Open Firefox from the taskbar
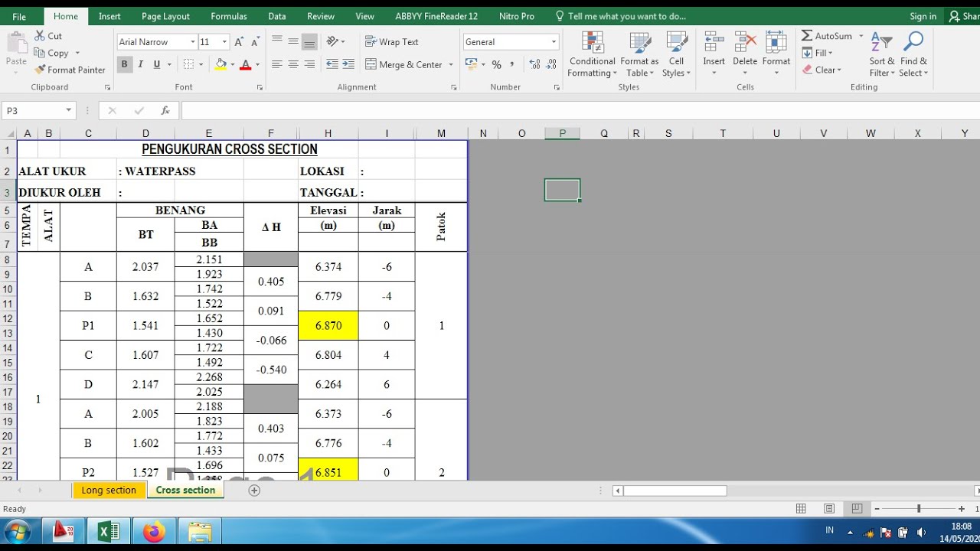The height and width of the screenshot is (551, 980). (x=154, y=533)
